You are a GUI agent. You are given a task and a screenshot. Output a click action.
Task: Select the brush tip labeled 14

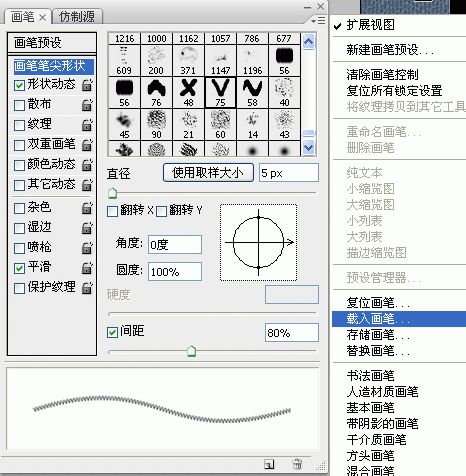[x=252, y=125]
